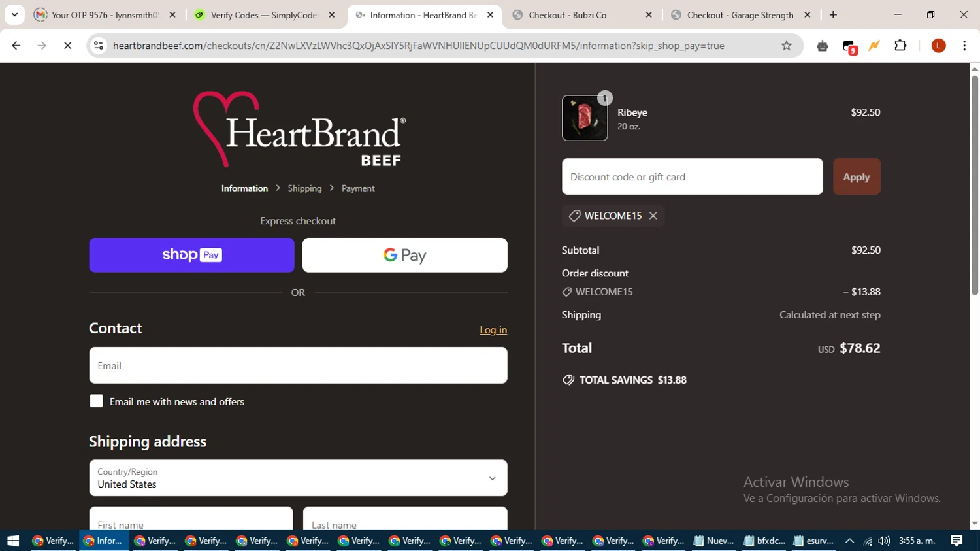Screen dimensions: 980x551
Task: Click the First name field
Action: [x=191, y=519]
